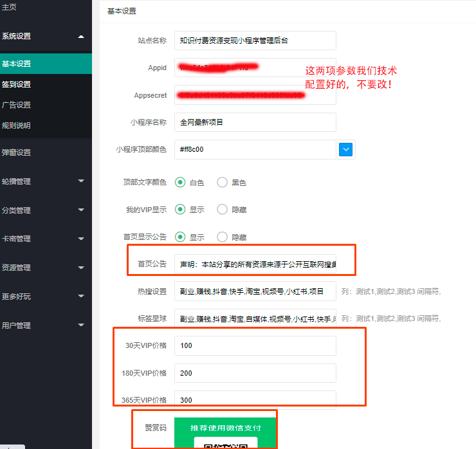Click the 资源管理 menu label

(x=16, y=268)
